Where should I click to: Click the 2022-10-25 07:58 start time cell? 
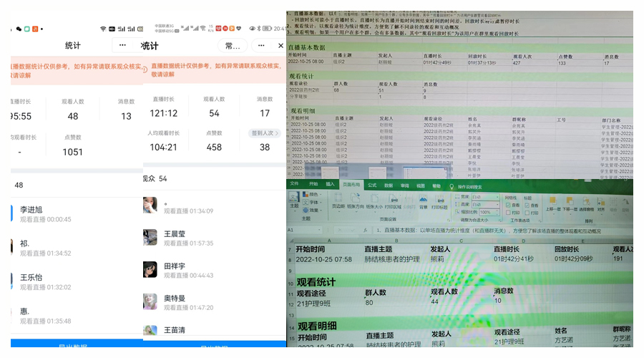(323, 259)
